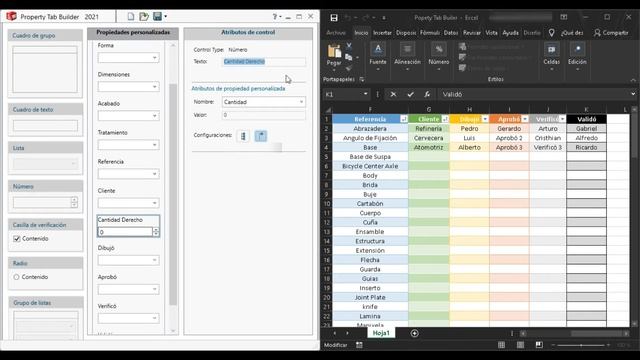
Task: Select the Cuadro de grupo control
Action: click(x=45, y=64)
